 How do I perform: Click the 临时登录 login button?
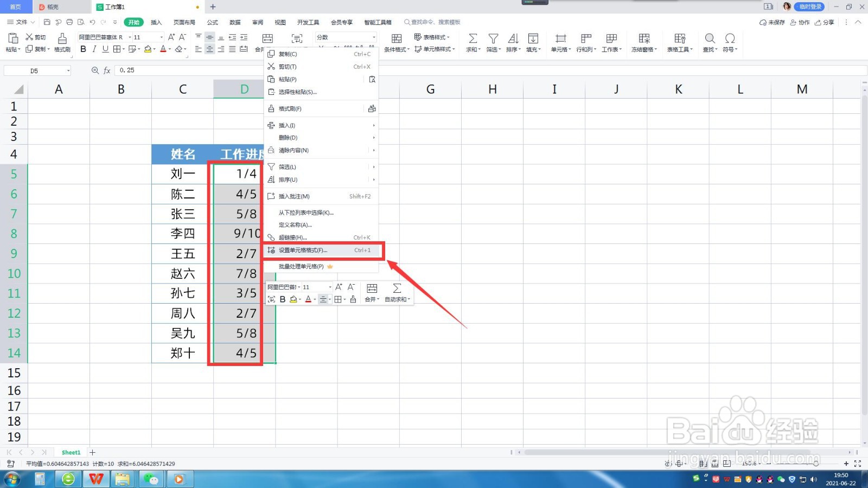click(810, 7)
